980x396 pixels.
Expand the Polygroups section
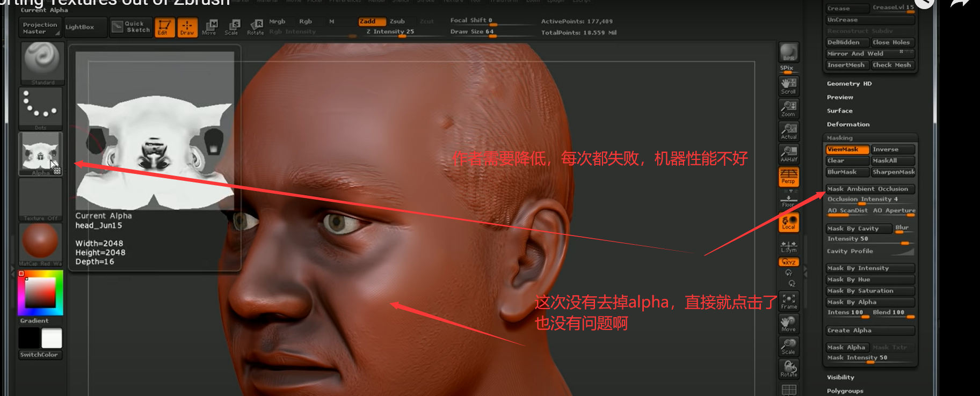[x=845, y=391]
